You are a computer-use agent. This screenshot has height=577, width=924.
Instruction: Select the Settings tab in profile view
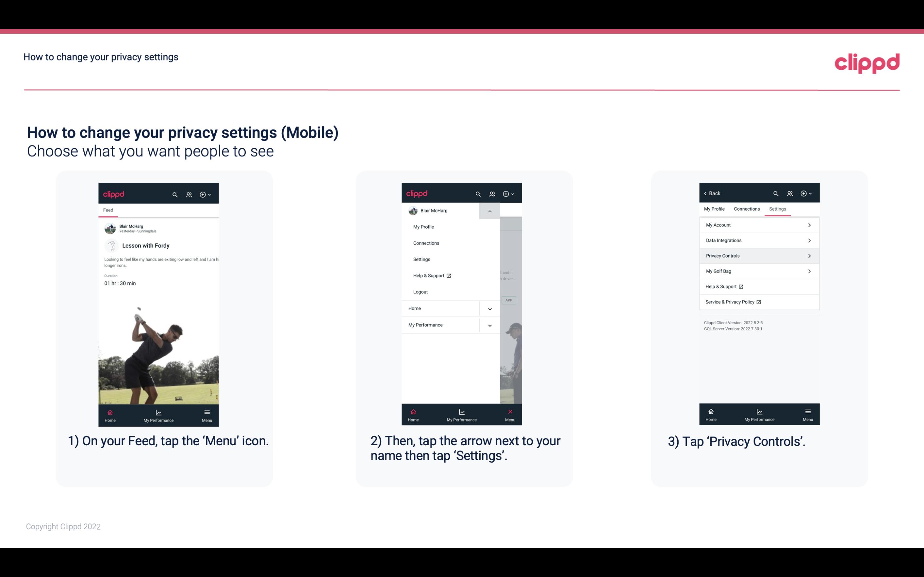point(778,209)
